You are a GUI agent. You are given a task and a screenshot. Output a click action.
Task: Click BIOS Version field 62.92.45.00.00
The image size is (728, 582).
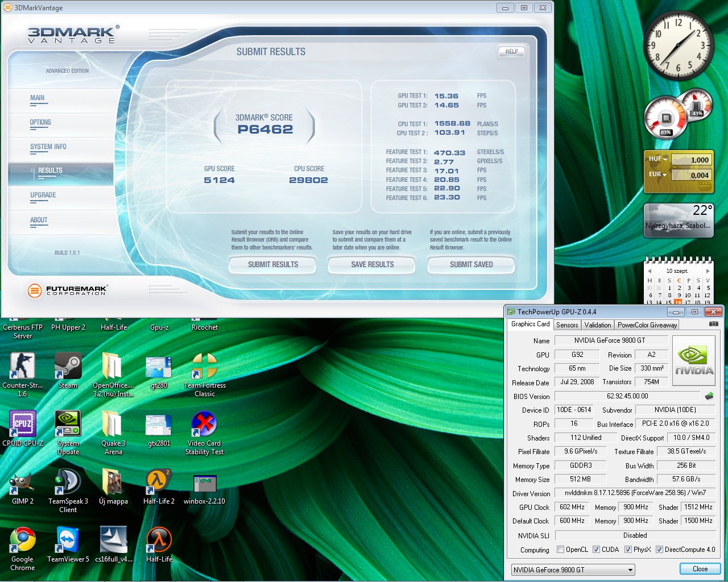click(x=627, y=396)
